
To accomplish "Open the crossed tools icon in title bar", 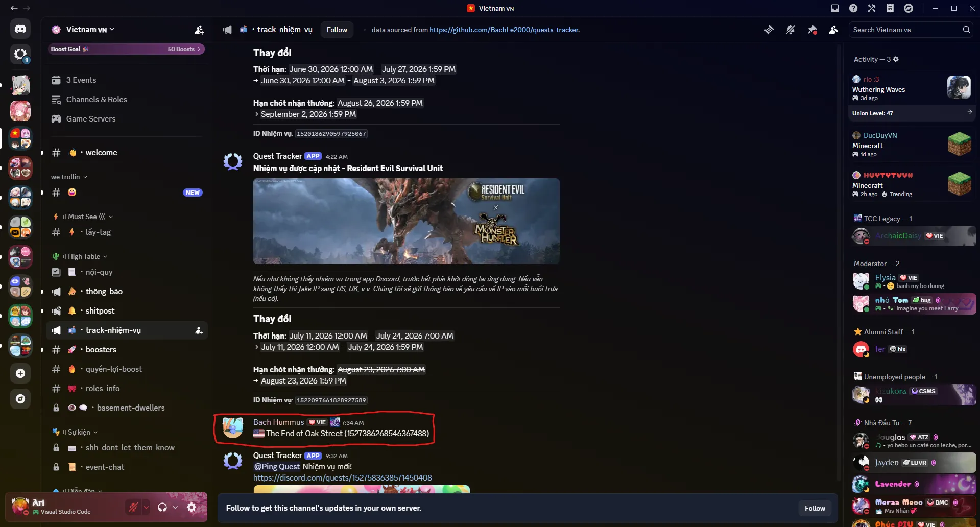I will coord(872,8).
